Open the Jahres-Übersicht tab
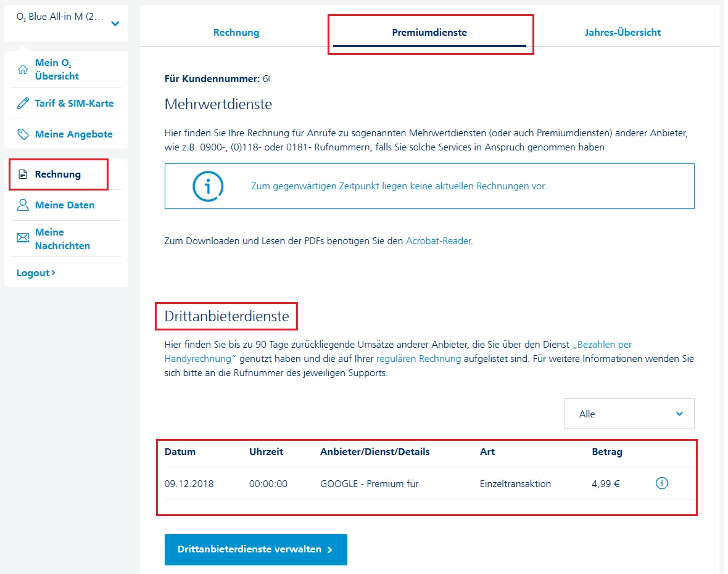728x574 pixels. tap(623, 33)
